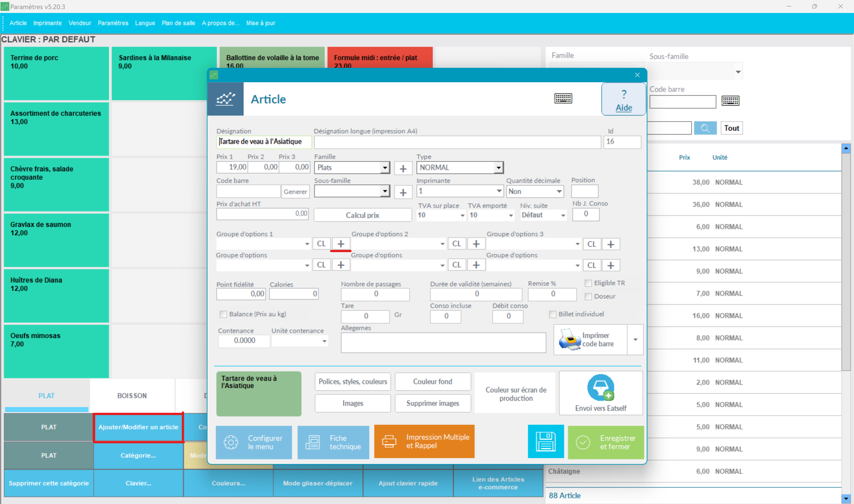Image resolution: width=854 pixels, height=504 pixels.
Task: Open the Paramètres menu
Action: click(113, 23)
